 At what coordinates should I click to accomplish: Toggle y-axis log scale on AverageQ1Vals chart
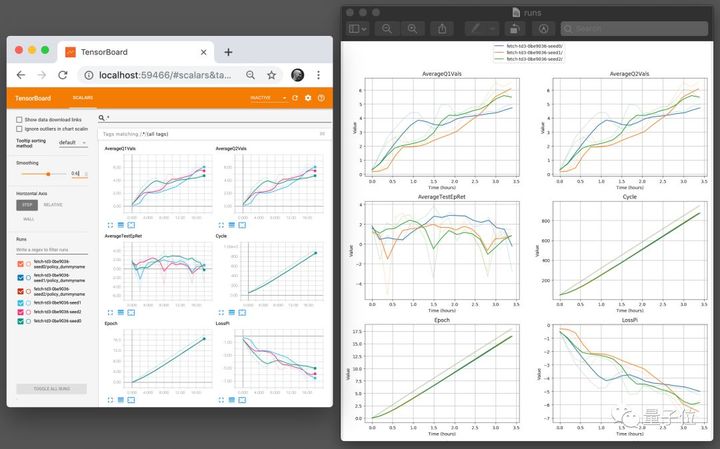pos(121,225)
